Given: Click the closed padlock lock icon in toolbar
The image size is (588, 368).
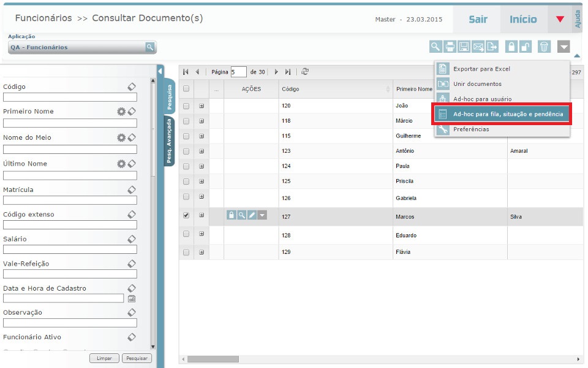Looking at the screenshot, I should (x=511, y=47).
